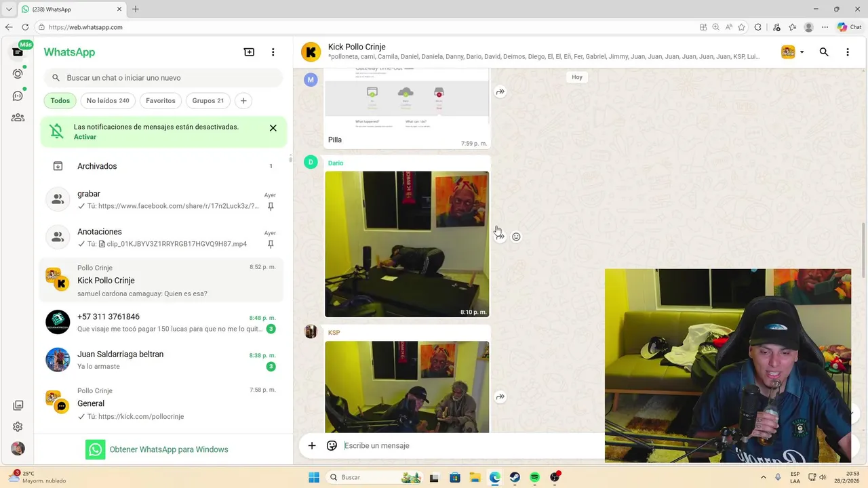This screenshot has width=868, height=488.
Task: Select the Favoritos chat filter
Action: [x=161, y=100]
